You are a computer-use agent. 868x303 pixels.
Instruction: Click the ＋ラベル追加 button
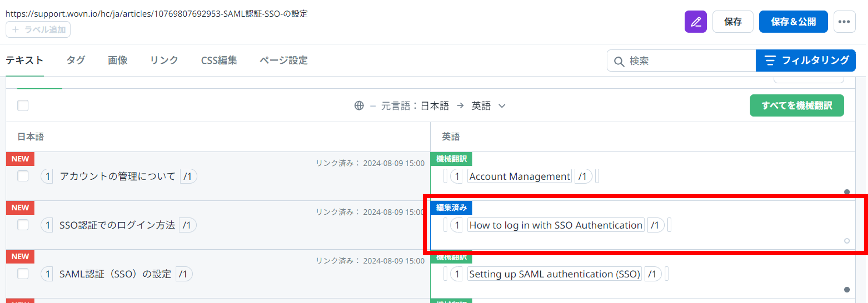[x=38, y=30]
